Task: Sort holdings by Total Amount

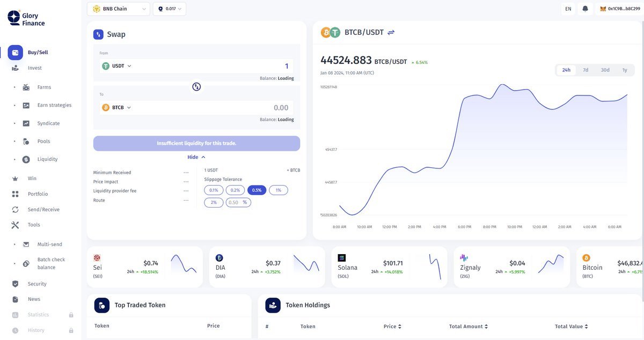Action: 469,327
